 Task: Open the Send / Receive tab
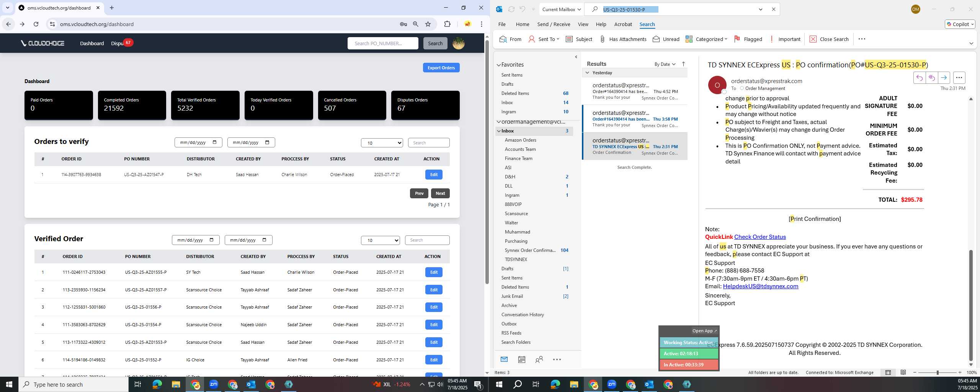coord(554,24)
